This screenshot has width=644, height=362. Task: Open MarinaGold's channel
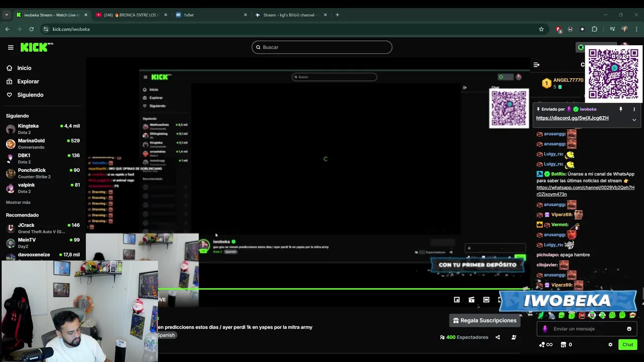pos(43,144)
